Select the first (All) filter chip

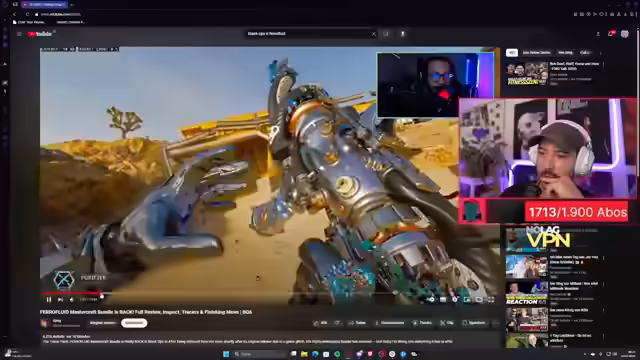(x=512, y=53)
